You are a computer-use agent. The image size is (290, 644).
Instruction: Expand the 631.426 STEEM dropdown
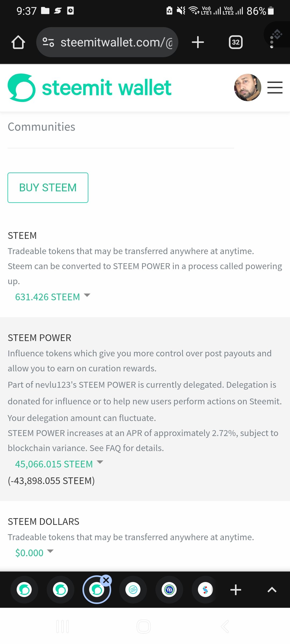click(x=53, y=297)
